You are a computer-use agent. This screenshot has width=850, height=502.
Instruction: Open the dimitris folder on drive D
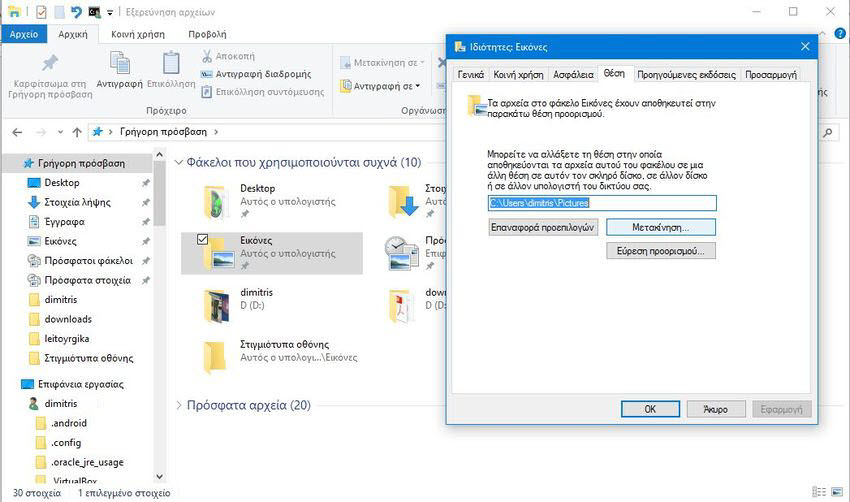216,303
